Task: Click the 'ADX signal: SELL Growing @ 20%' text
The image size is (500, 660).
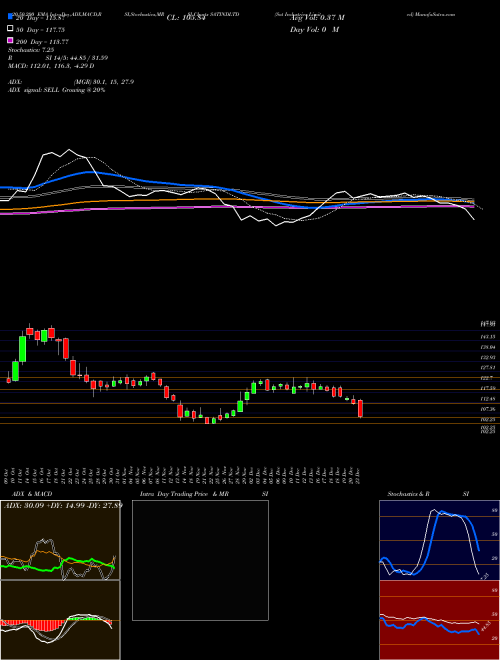Action: click(x=56, y=90)
